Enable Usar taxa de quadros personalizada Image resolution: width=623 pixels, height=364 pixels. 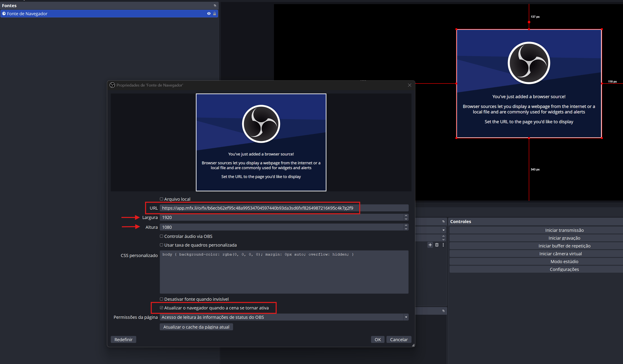[161, 245]
